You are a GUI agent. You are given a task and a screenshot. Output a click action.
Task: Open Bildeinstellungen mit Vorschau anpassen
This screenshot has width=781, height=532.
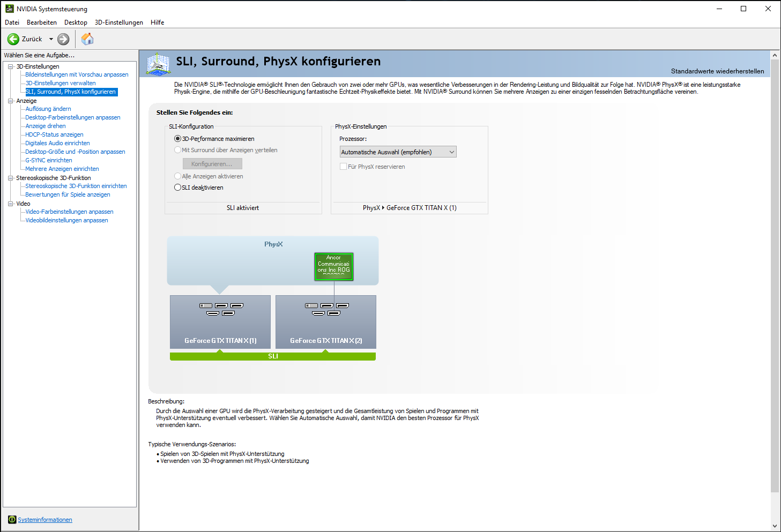77,74
